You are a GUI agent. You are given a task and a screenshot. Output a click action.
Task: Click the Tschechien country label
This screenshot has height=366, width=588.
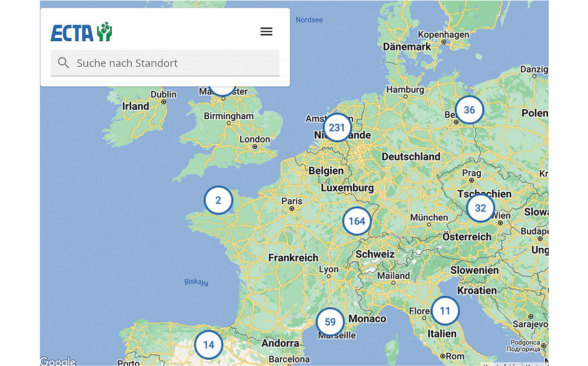[x=484, y=194]
